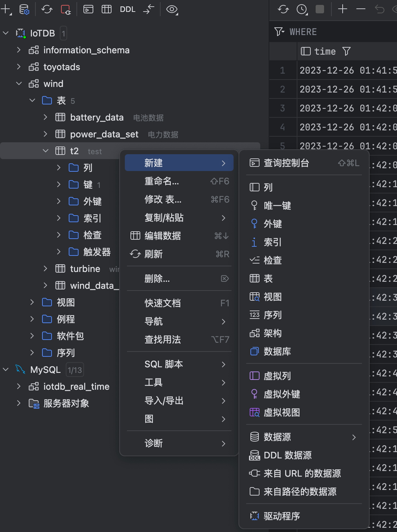Open the query console toolbar icon
Image resolution: width=397 pixels, height=532 pixels.
88,9
